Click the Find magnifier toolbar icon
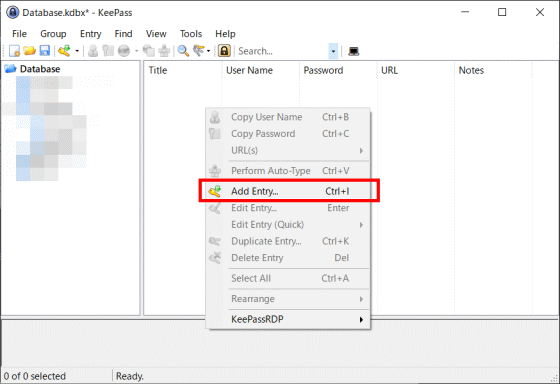Image resolution: width=560 pixels, height=384 pixels. tap(183, 51)
